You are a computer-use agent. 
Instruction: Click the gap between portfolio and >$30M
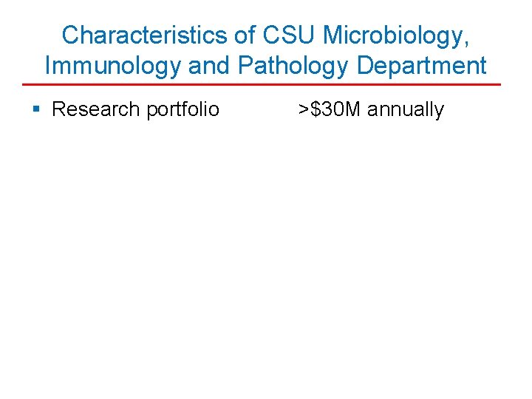pos(259,110)
